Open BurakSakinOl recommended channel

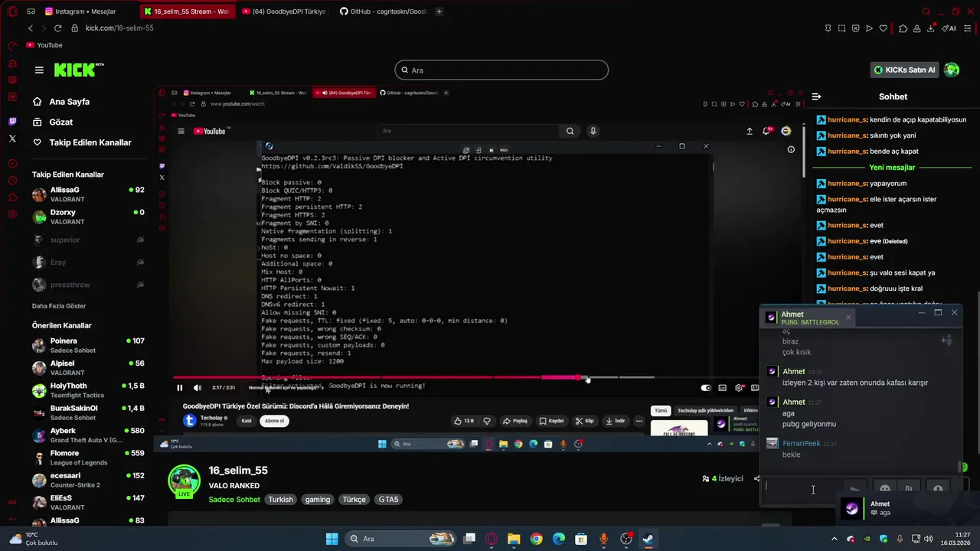click(88, 413)
